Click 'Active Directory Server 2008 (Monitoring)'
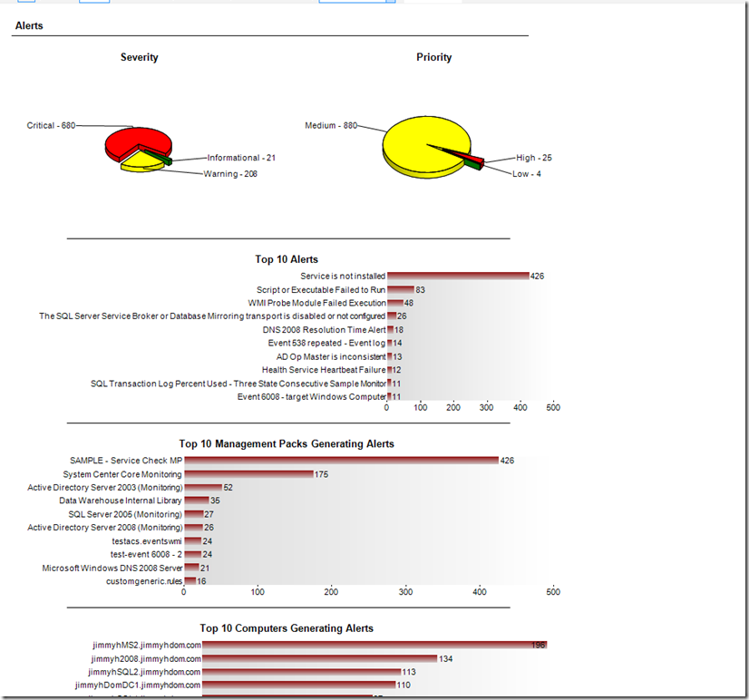 [x=105, y=528]
